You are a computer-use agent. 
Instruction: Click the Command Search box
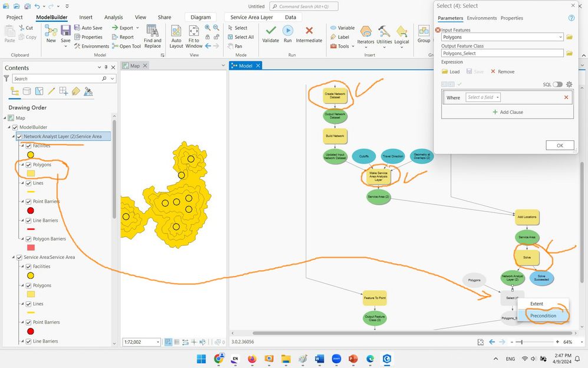(x=304, y=6)
